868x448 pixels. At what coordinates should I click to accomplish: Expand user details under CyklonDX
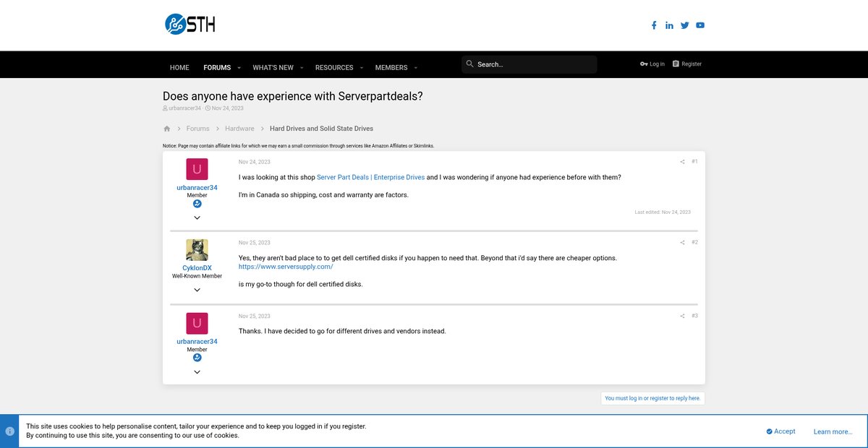197,290
